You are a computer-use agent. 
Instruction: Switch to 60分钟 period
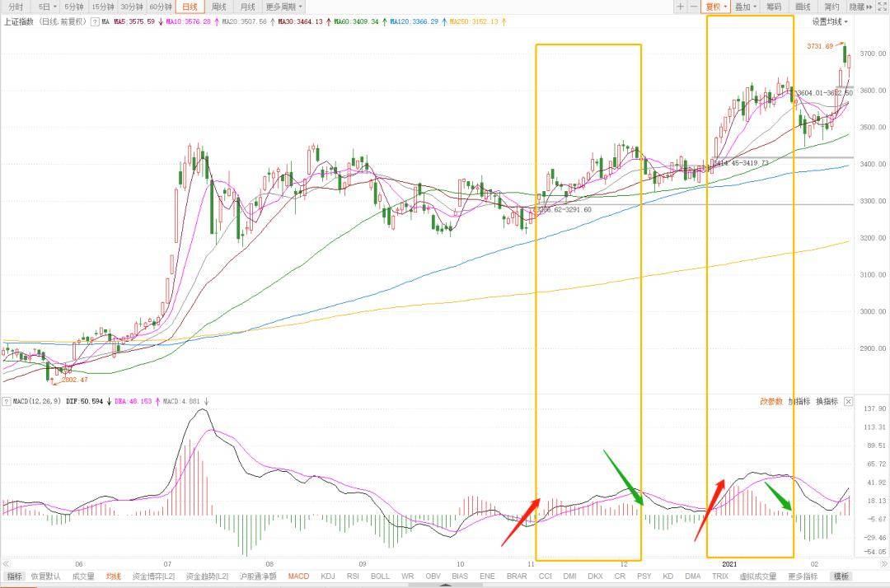point(161,7)
